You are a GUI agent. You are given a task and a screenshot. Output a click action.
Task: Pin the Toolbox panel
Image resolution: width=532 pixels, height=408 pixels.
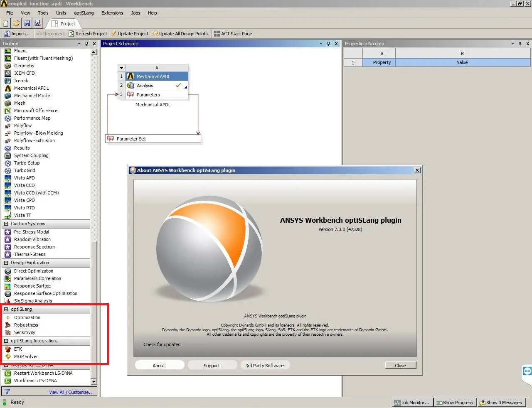click(x=86, y=44)
